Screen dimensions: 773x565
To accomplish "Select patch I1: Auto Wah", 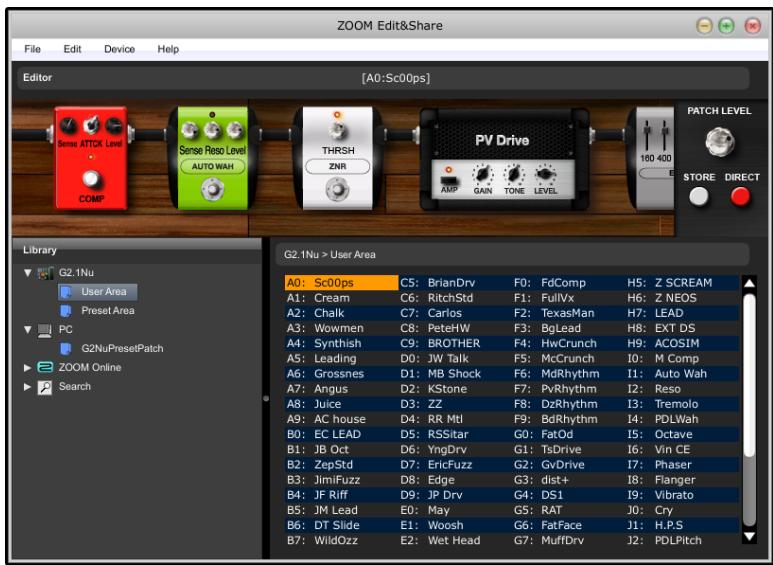I will tap(682, 374).
